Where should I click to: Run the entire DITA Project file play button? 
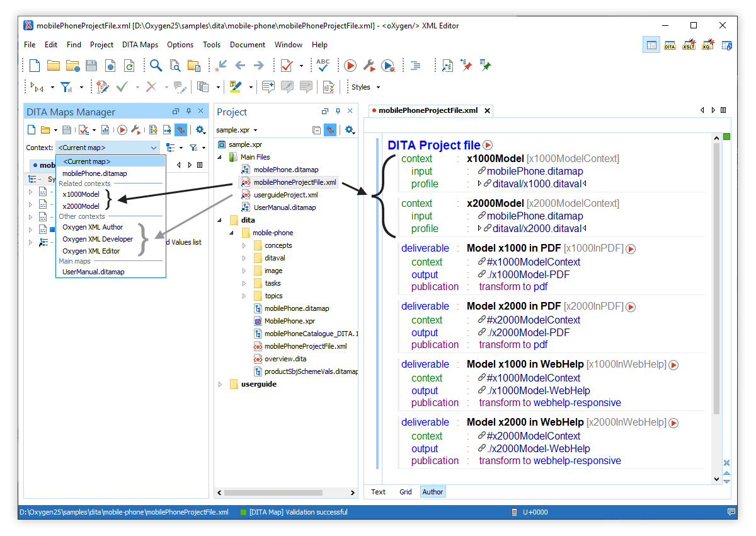488,146
